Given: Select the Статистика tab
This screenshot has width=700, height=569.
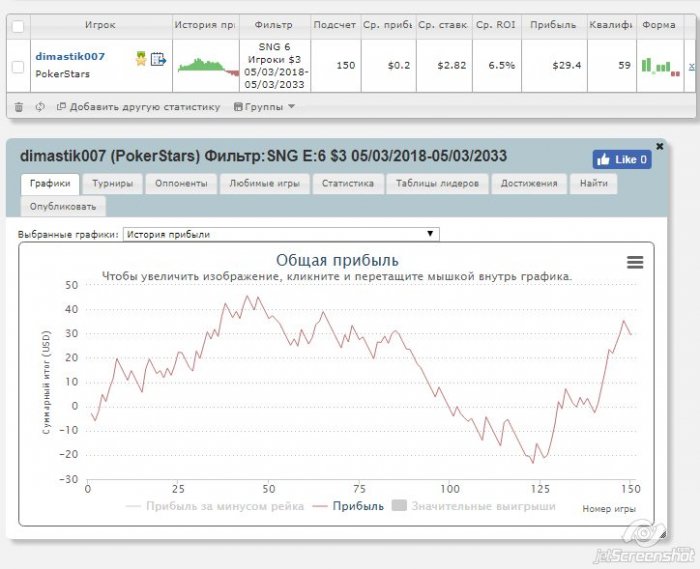Looking at the screenshot, I should coord(348,183).
